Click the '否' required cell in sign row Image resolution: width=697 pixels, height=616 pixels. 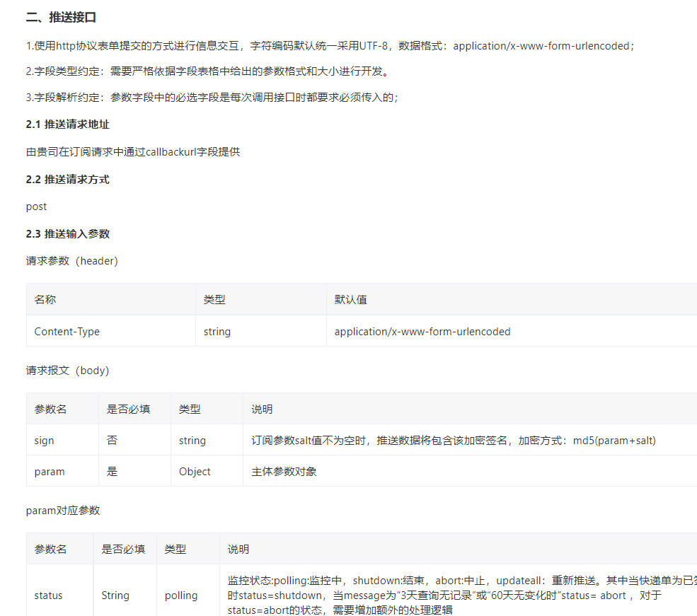tap(134, 440)
